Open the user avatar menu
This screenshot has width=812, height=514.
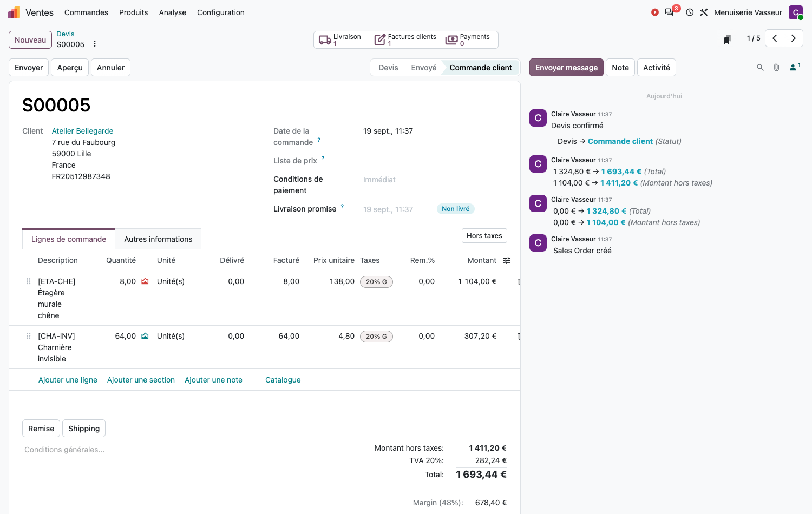pos(796,12)
